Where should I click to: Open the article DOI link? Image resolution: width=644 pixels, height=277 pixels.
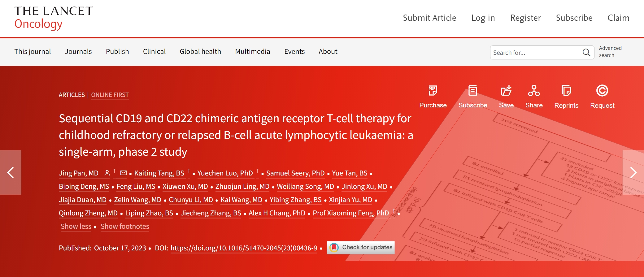click(x=244, y=248)
